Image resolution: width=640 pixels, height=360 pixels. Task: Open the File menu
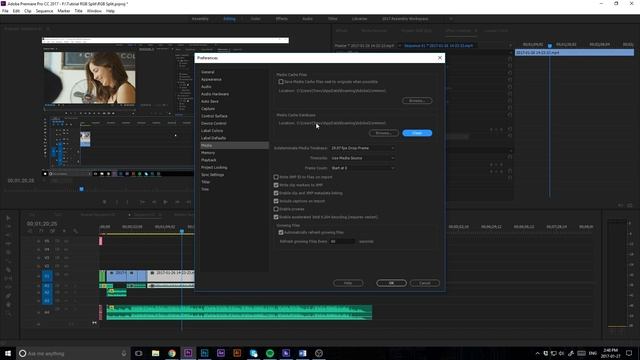pyautogui.click(x=5, y=11)
